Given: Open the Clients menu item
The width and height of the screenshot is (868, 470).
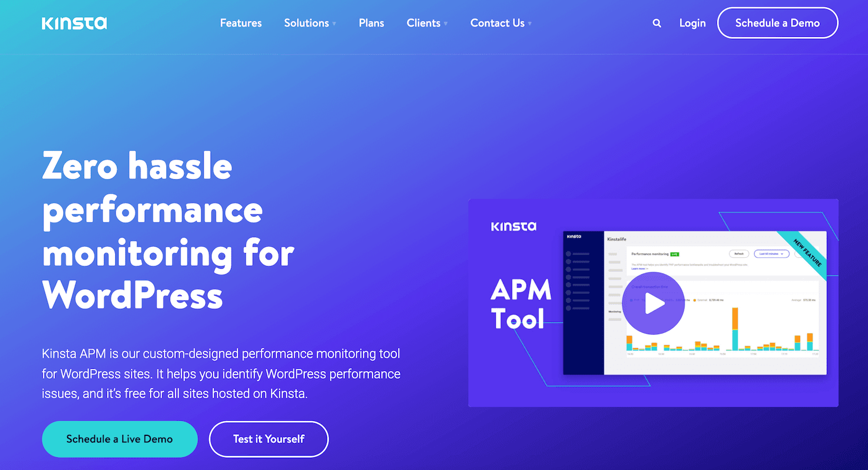Looking at the screenshot, I should coord(424,23).
